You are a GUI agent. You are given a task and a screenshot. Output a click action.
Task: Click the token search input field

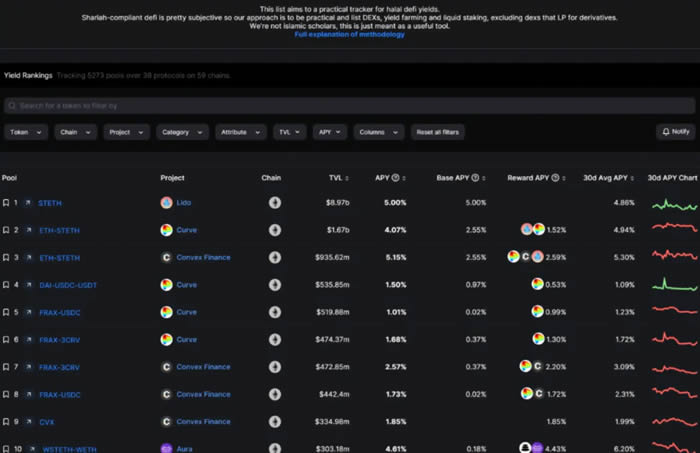350,106
